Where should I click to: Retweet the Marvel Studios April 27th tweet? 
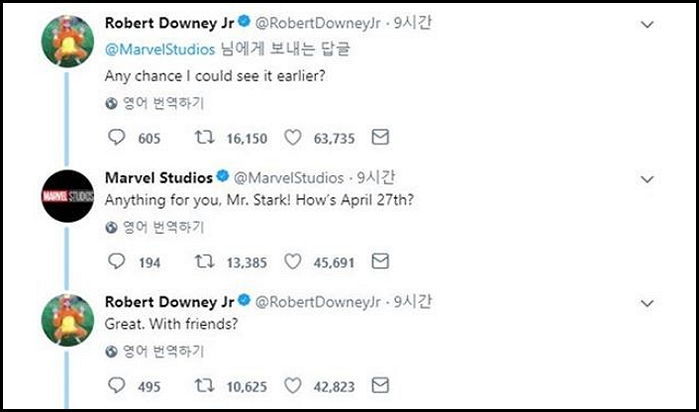coord(202,262)
